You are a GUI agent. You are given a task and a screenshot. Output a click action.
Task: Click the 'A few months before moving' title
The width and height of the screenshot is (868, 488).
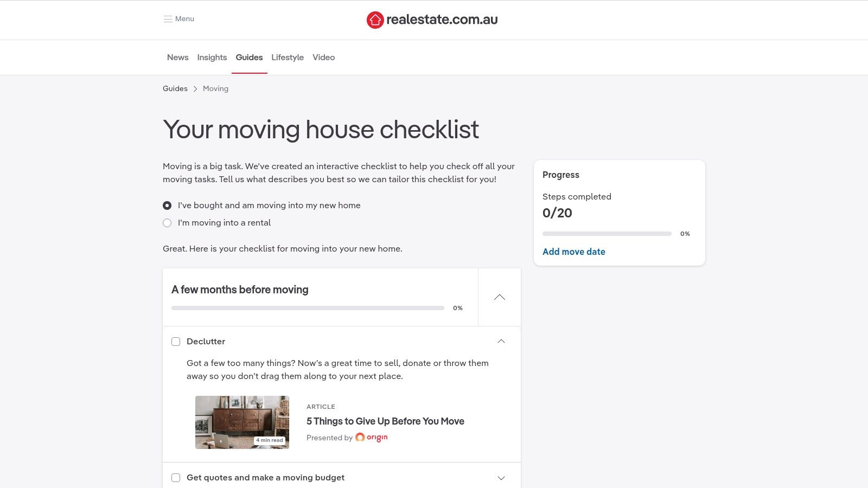[240, 290]
